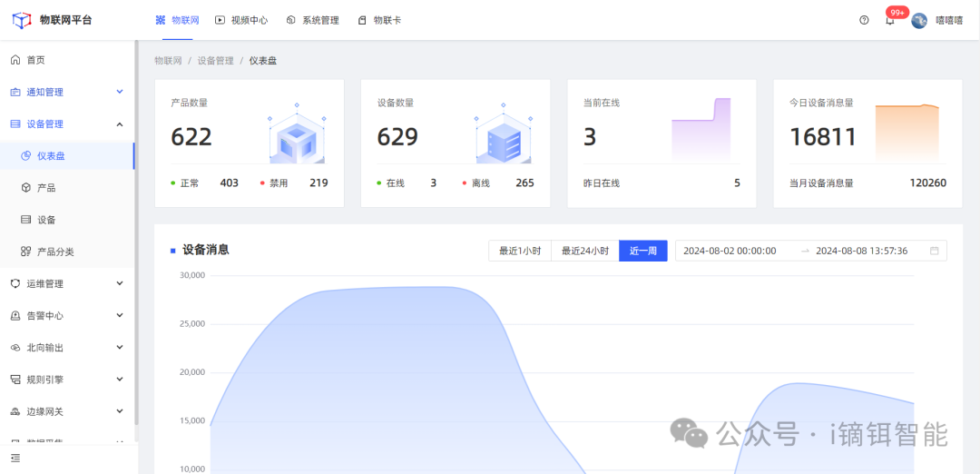Click the help question mark icon
The width and height of the screenshot is (980, 474).
[x=864, y=20]
